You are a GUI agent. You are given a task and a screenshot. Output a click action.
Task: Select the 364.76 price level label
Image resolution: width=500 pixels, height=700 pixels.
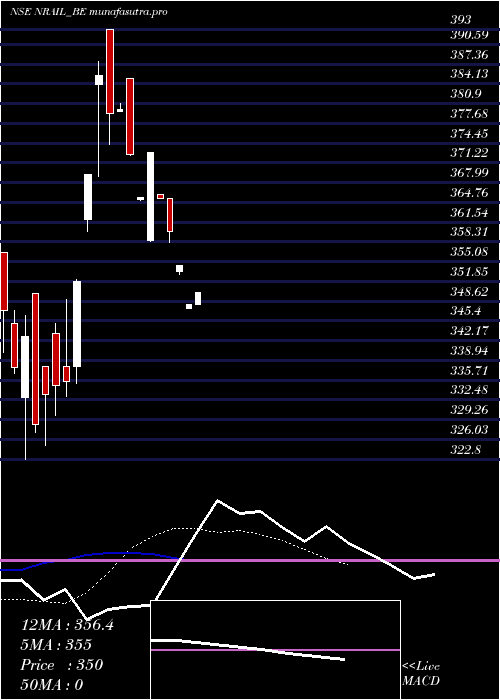469,192
